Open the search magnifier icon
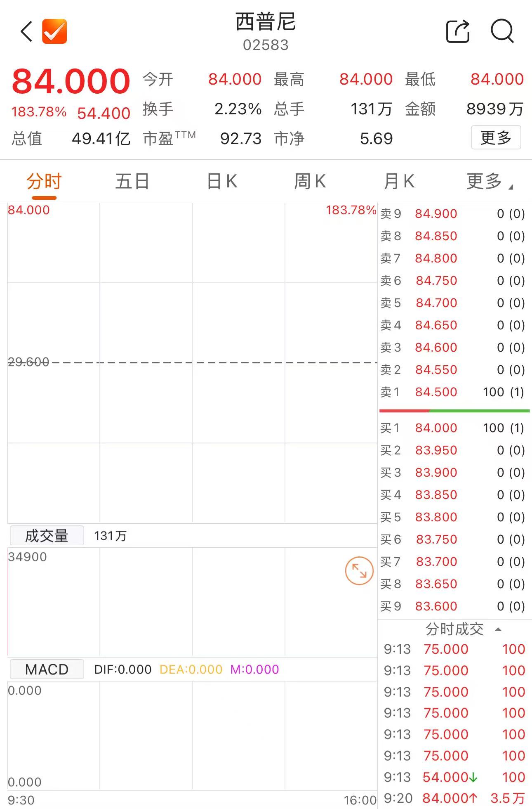The height and width of the screenshot is (809, 532). 502,31
